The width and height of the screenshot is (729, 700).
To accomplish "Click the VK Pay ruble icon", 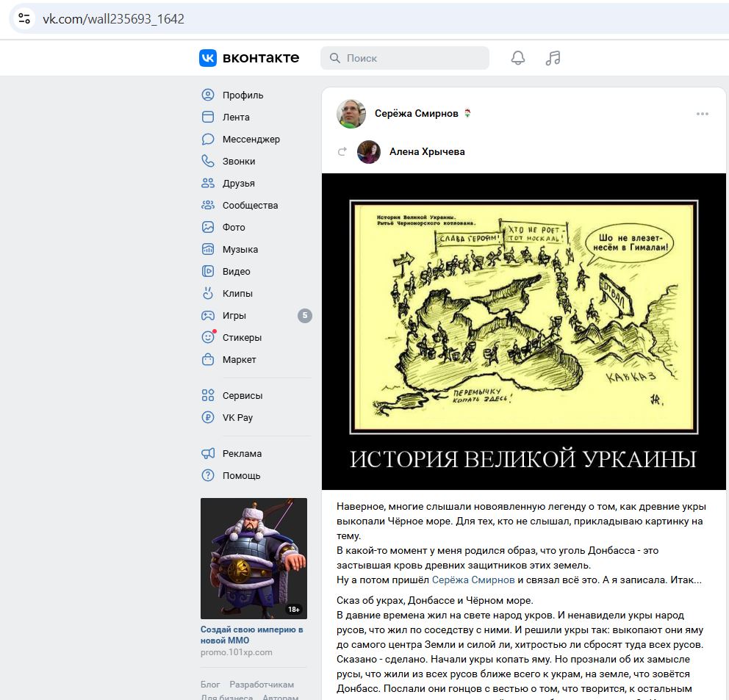I will click(x=208, y=417).
